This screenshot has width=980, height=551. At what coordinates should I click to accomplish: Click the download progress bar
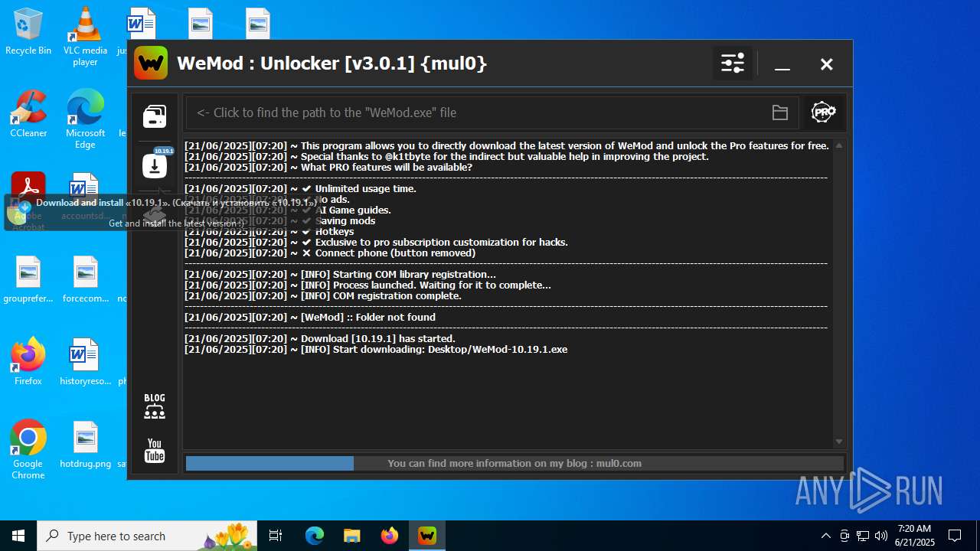(514, 463)
